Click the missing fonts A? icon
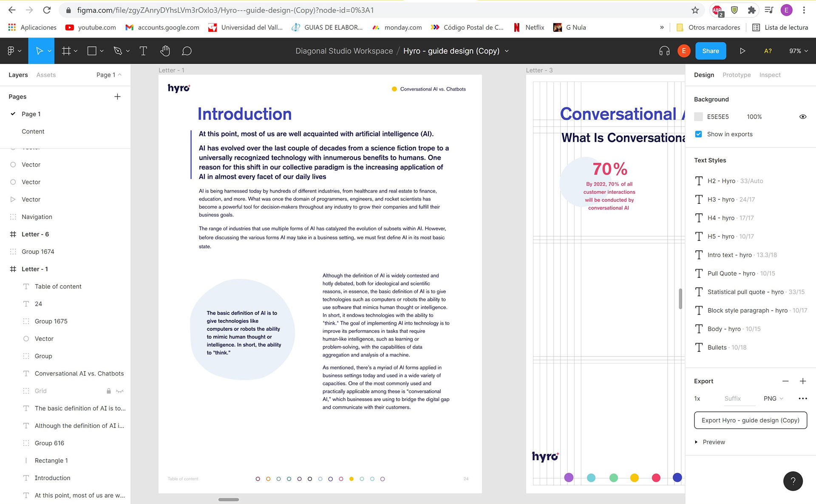Image resolution: width=816 pixels, height=504 pixels. point(768,51)
